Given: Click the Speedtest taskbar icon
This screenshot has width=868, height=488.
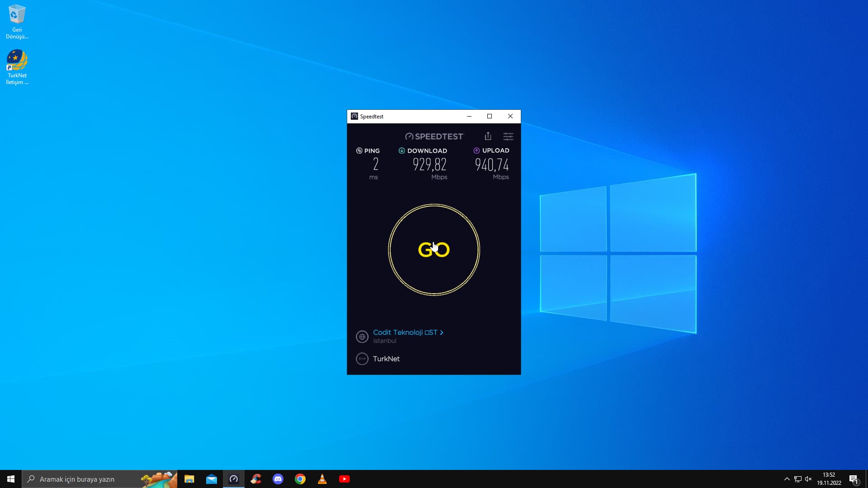Looking at the screenshot, I should (x=234, y=479).
